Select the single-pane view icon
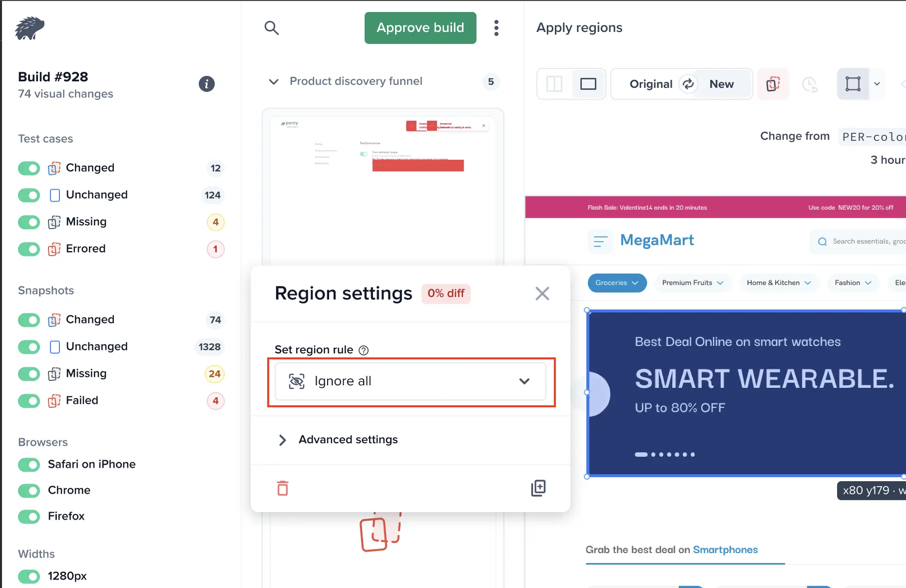Viewport: 906px width, 588px height. tap(588, 84)
